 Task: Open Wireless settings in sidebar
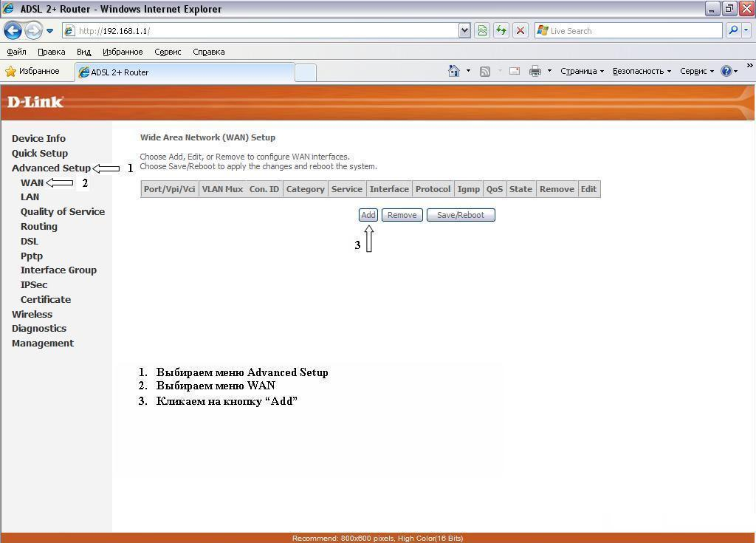(32, 314)
